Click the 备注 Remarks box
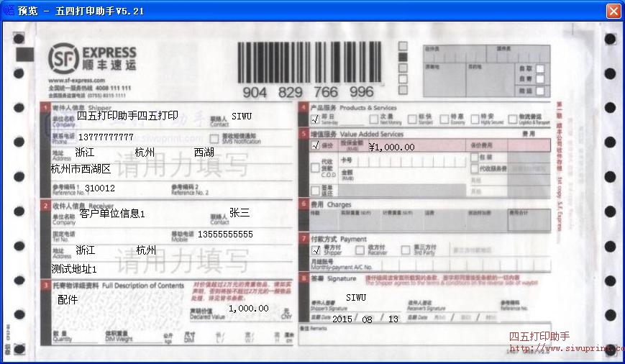 424,334
